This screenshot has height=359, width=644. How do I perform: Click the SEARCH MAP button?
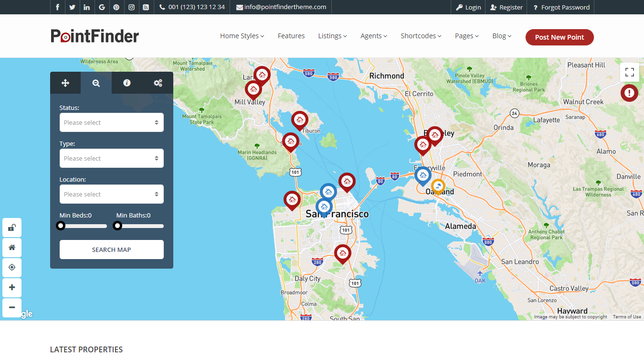coord(111,249)
